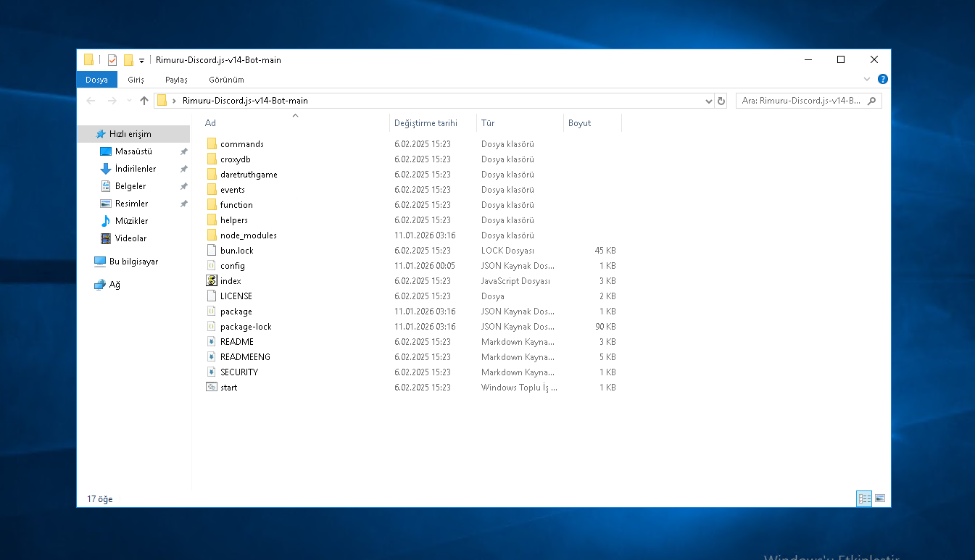Select the "LICENSE" file name
This screenshot has width=975, height=560.
coord(236,296)
